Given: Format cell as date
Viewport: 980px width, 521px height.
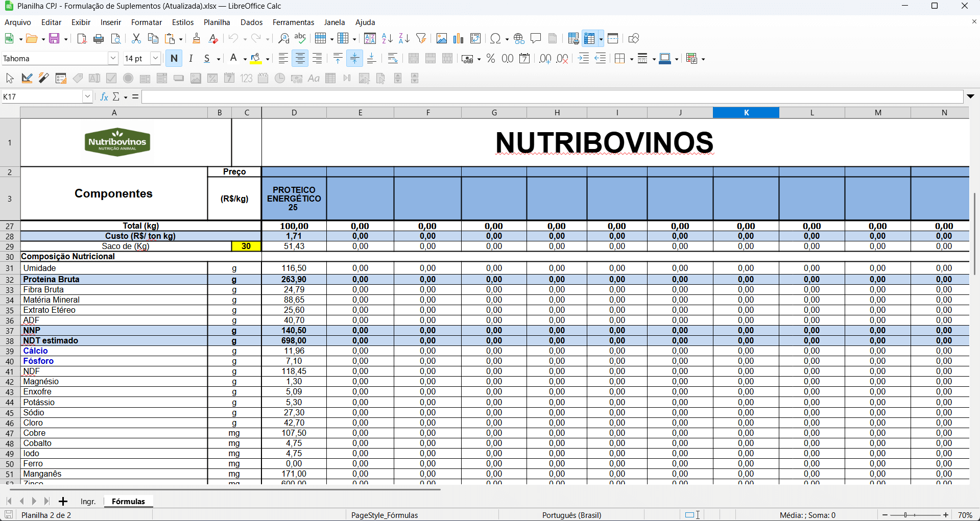Looking at the screenshot, I should tap(524, 59).
